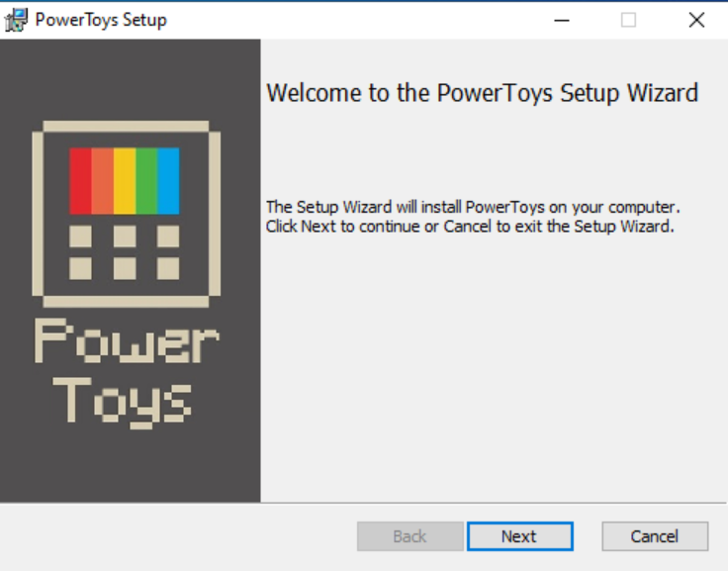
Task: Click the top-right square of logo grid
Action: tap(168, 236)
